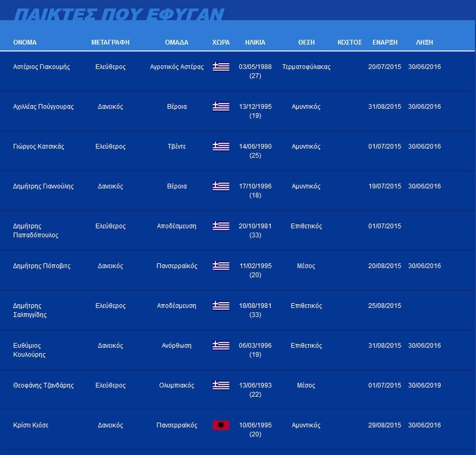This screenshot has width=476, height=455.
Task: Click the ΚΟΣΤΟΣ column header
Action: (x=349, y=43)
